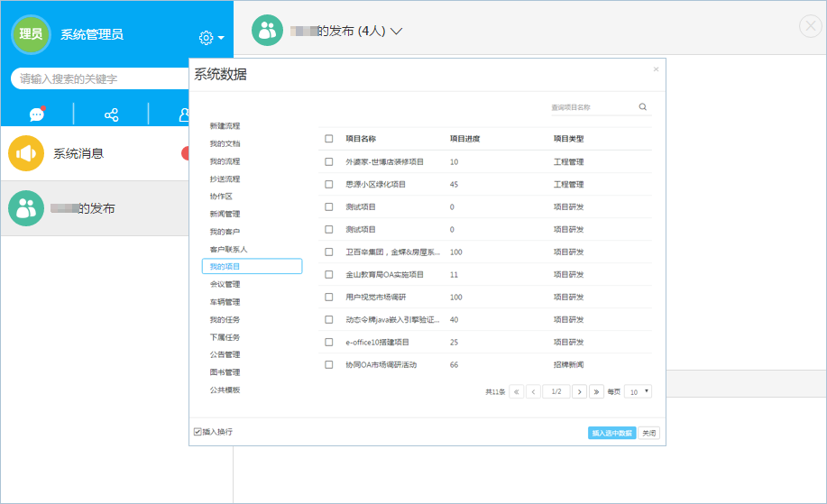Select 会议管理 in the left menu
Viewport: 827px width, 504px height.
pyautogui.click(x=225, y=284)
